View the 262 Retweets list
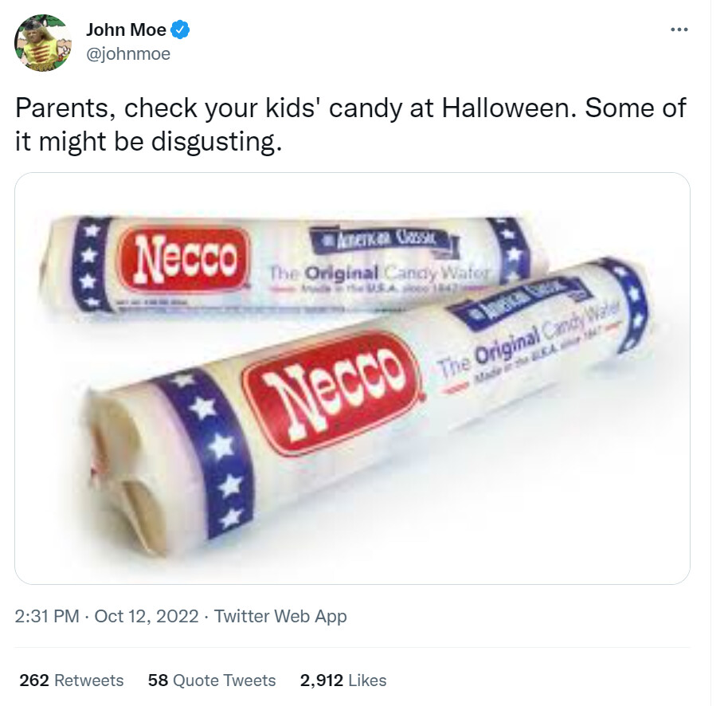Screen dimensions: 728x706 point(72,681)
